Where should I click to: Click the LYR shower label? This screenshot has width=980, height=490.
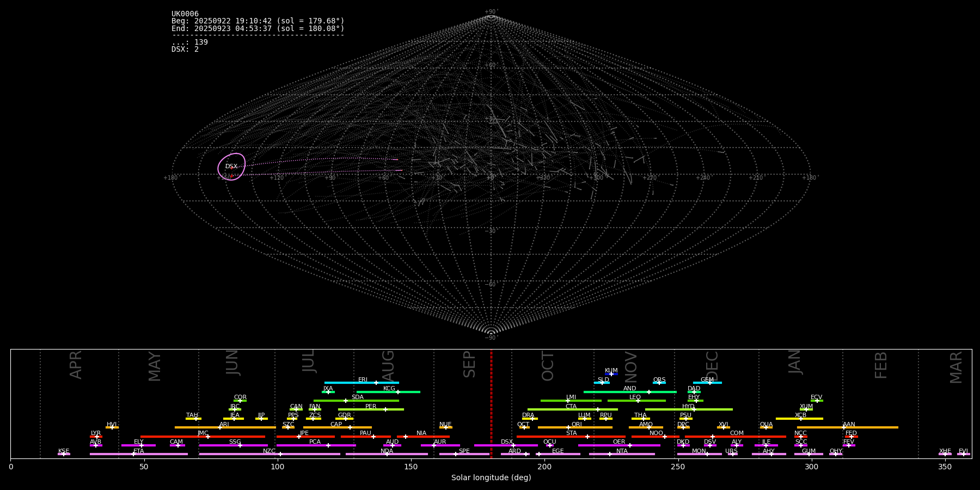[x=96, y=433]
